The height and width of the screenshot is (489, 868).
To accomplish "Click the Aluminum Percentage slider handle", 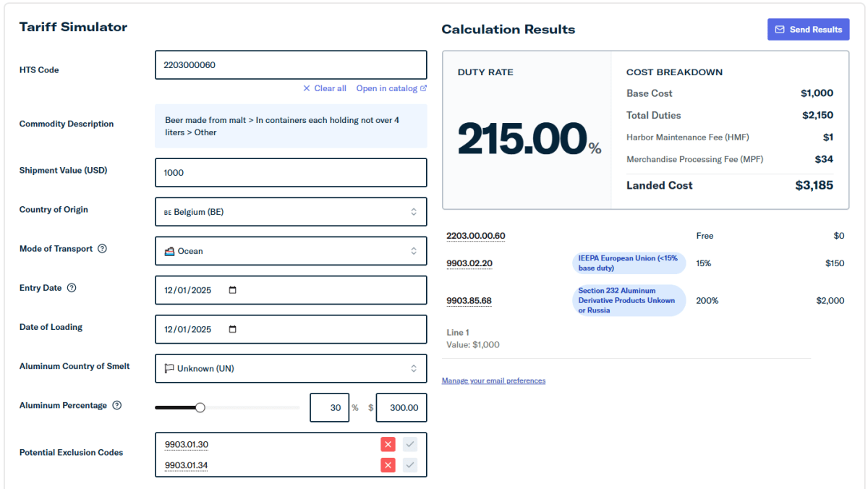I will [x=200, y=407].
